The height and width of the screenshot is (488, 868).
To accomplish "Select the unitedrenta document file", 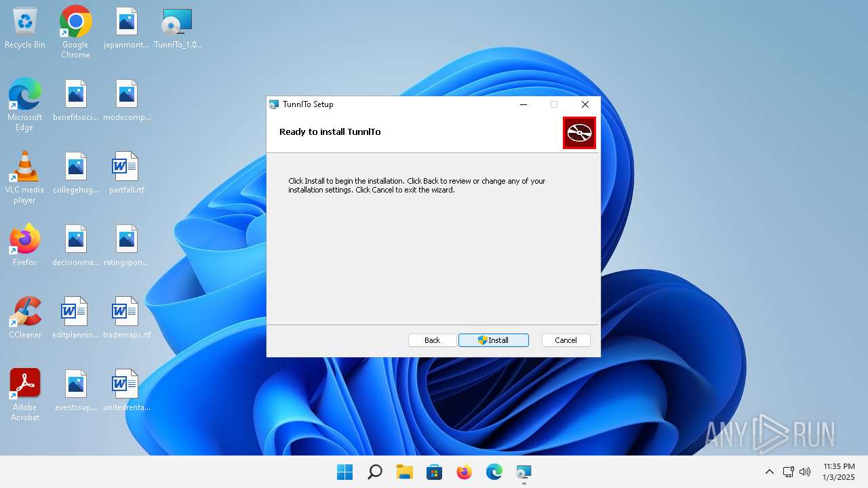I will pyautogui.click(x=127, y=391).
